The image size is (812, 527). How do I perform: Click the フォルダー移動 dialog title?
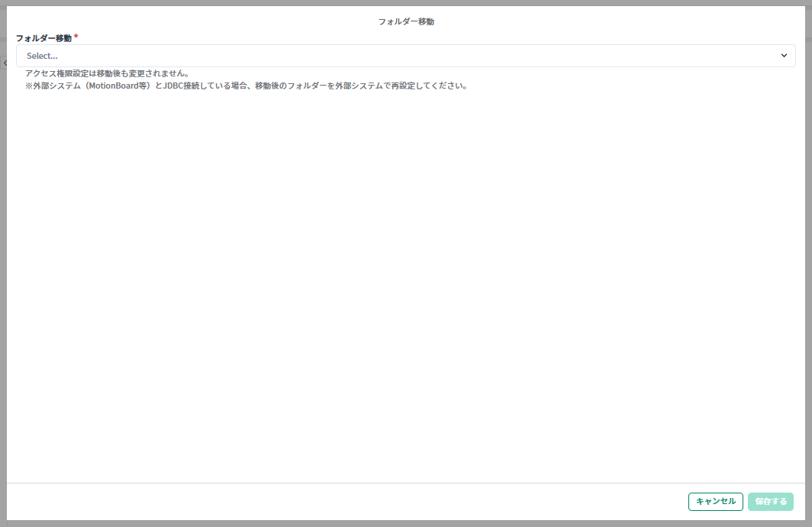click(x=406, y=21)
